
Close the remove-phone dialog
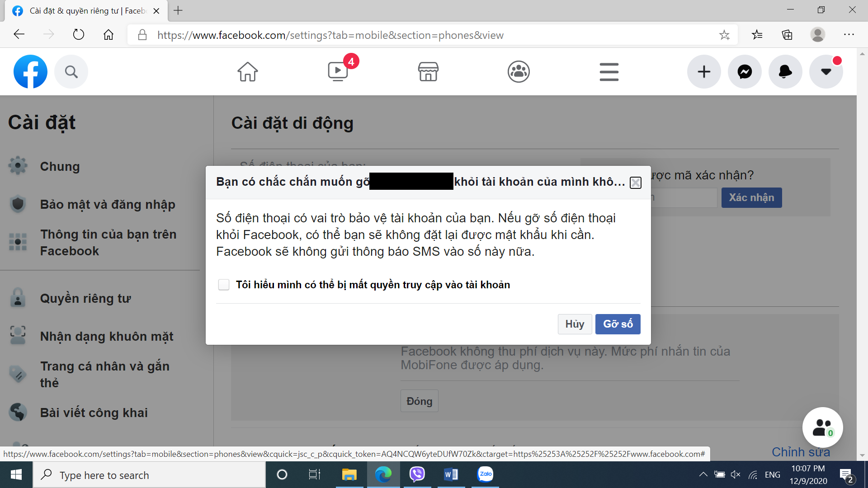pyautogui.click(x=635, y=183)
